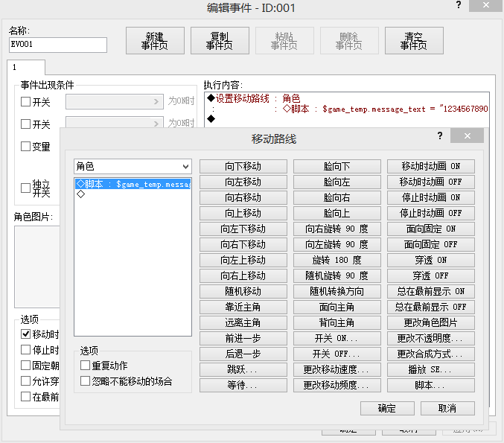Image resolution: width=504 pixels, height=443 pixels.
Task: Open 更改不透明度... dialog
Action: 431,338
